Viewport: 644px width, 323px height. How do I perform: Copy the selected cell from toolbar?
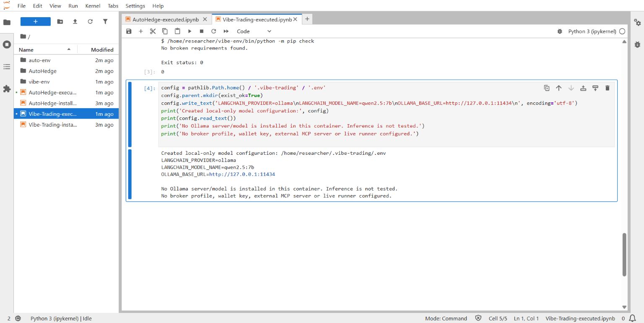[165, 31]
